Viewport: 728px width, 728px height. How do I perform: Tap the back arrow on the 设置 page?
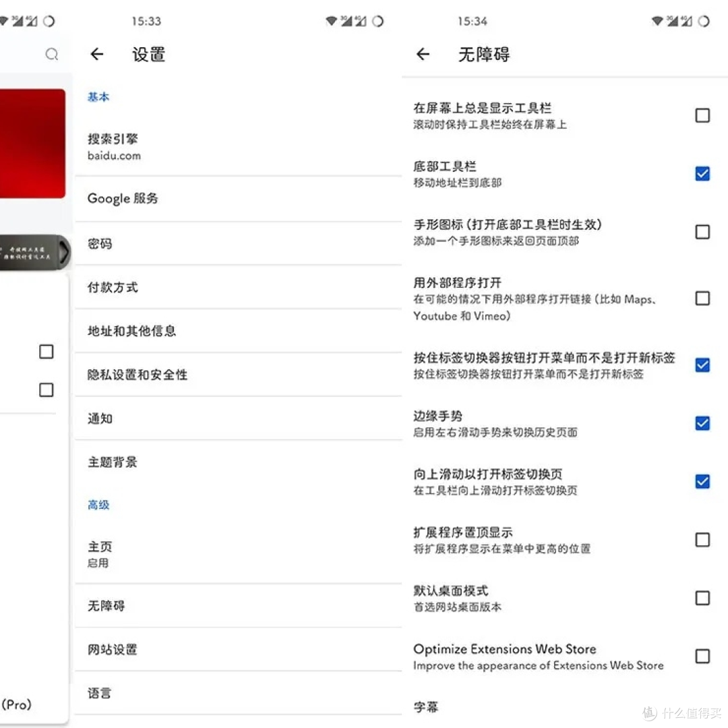pos(96,55)
